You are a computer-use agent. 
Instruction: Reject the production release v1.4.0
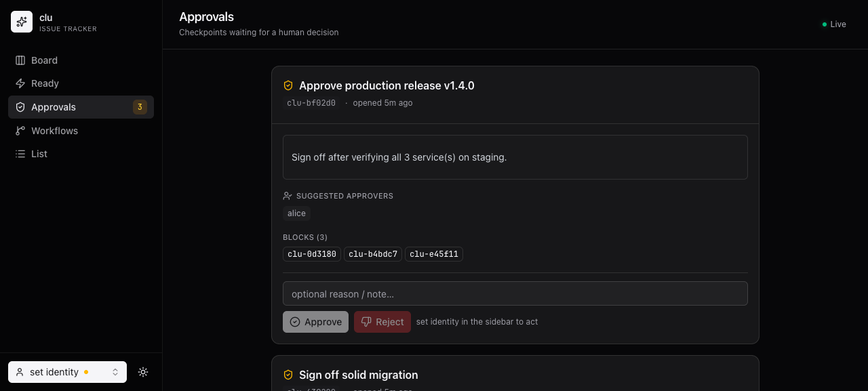coord(382,322)
